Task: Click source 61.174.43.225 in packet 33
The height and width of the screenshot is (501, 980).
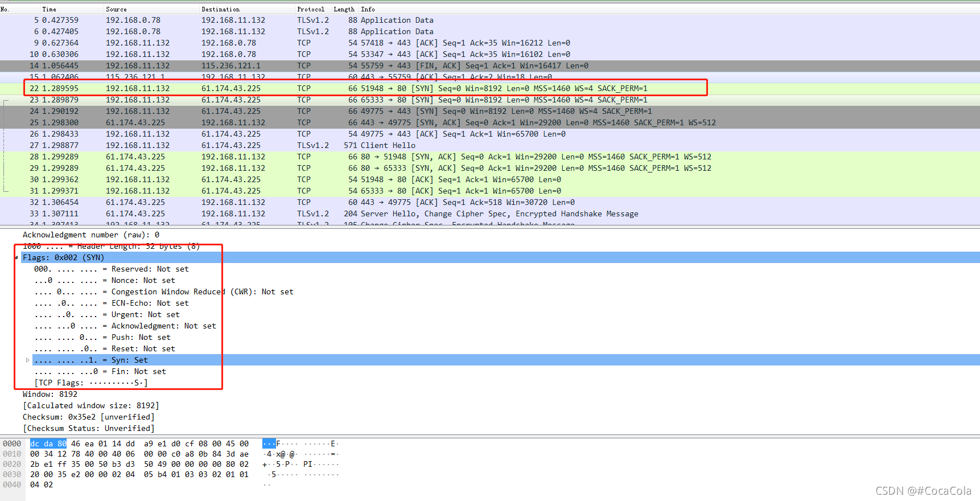Action: [135, 213]
